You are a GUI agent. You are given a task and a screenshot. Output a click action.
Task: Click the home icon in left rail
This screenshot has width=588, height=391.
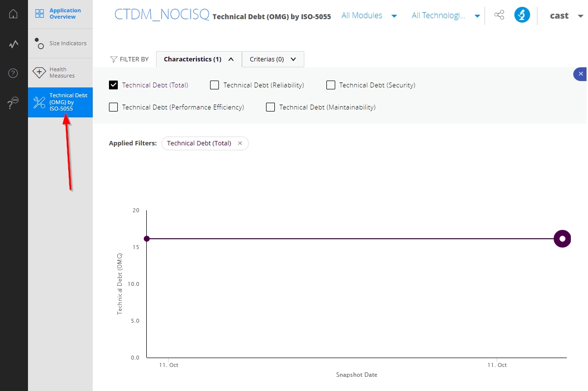pyautogui.click(x=13, y=14)
